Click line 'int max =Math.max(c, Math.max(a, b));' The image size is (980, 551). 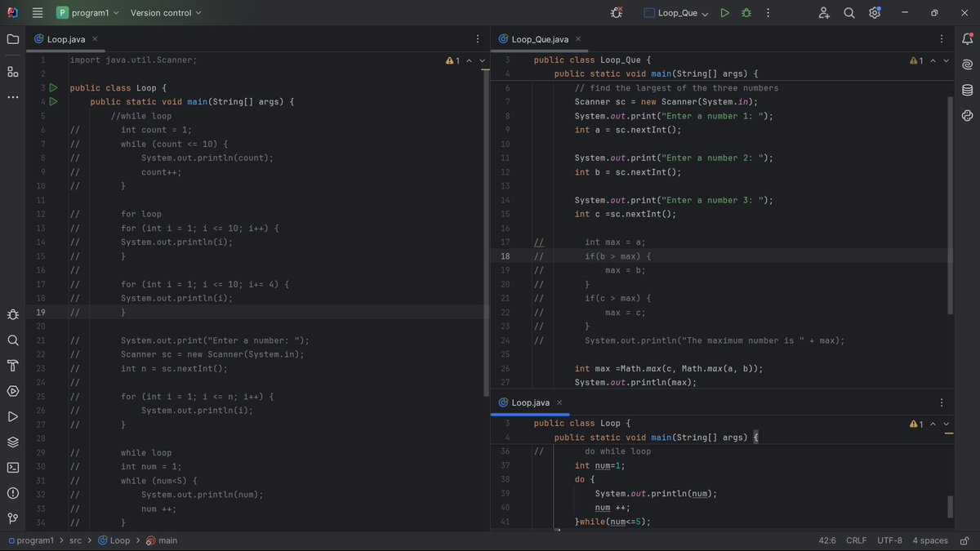(668, 368)
